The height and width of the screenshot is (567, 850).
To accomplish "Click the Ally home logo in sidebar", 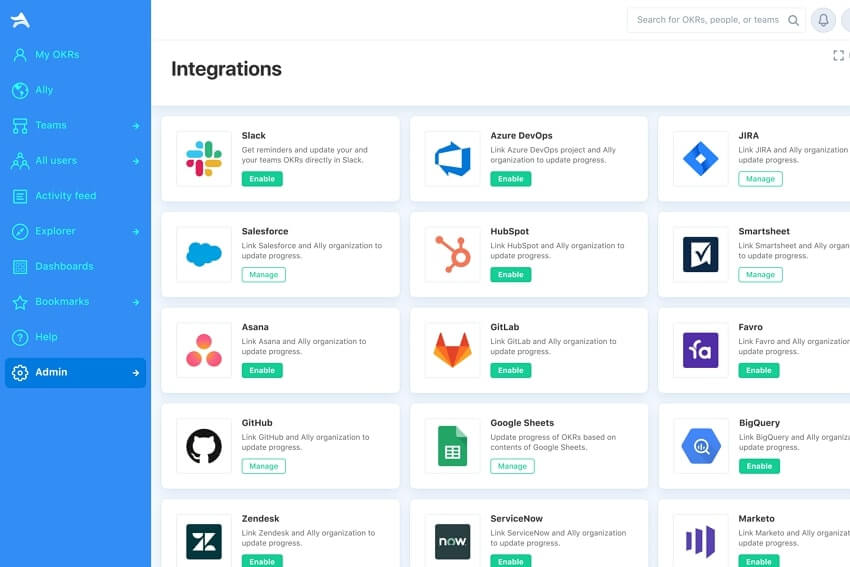I will 20,20.
